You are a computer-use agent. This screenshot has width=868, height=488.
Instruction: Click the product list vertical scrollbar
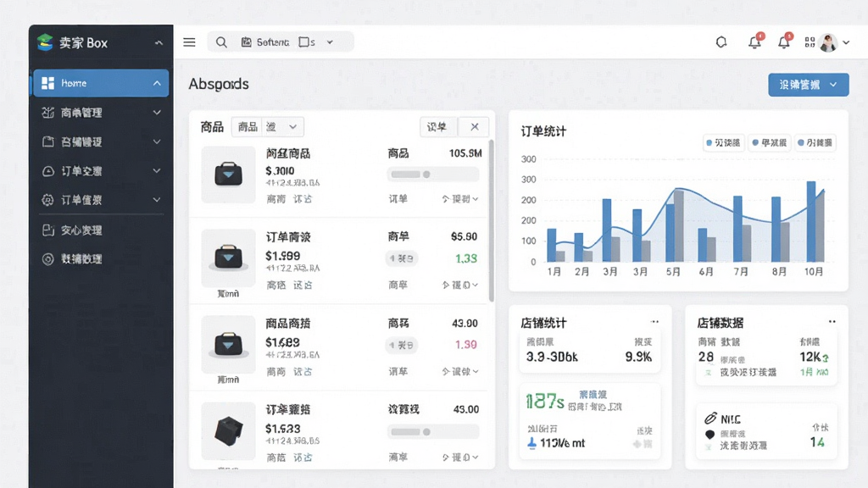coord(491,221)
